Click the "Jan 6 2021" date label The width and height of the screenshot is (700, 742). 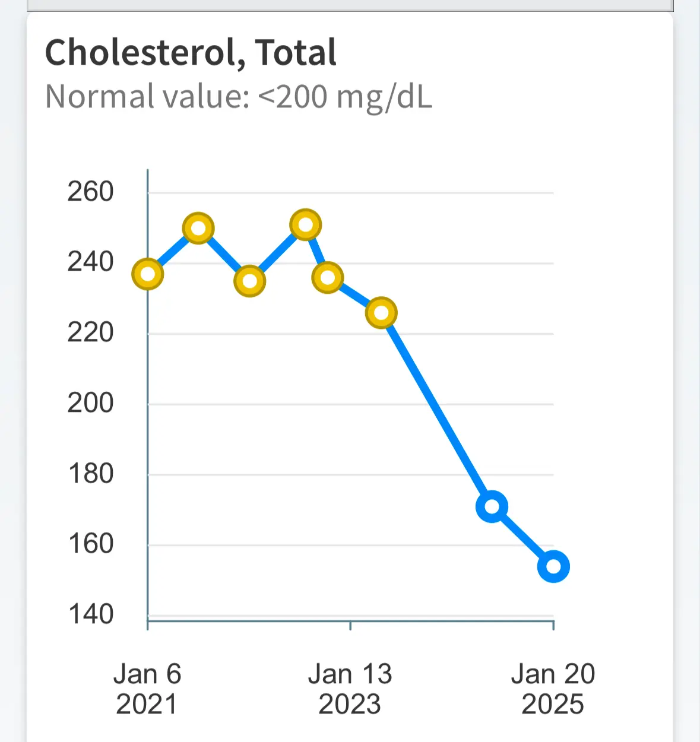147,689
